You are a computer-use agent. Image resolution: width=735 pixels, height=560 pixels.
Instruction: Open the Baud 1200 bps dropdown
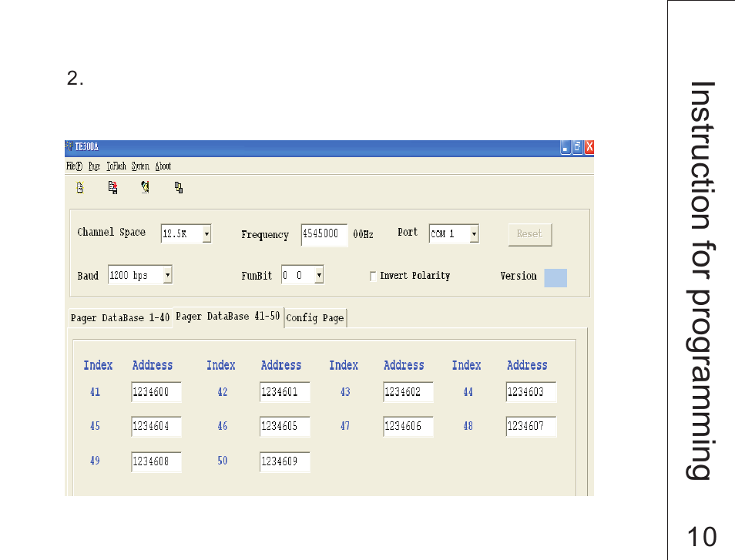(167, 275)
